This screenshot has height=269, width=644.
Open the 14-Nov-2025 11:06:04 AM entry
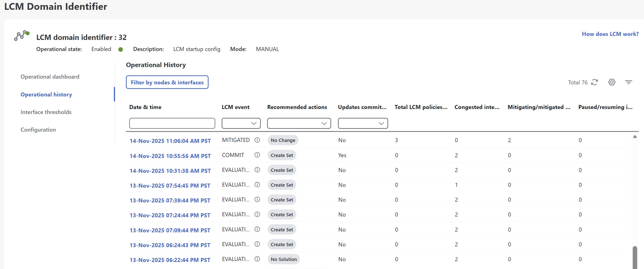click(170, 141)
